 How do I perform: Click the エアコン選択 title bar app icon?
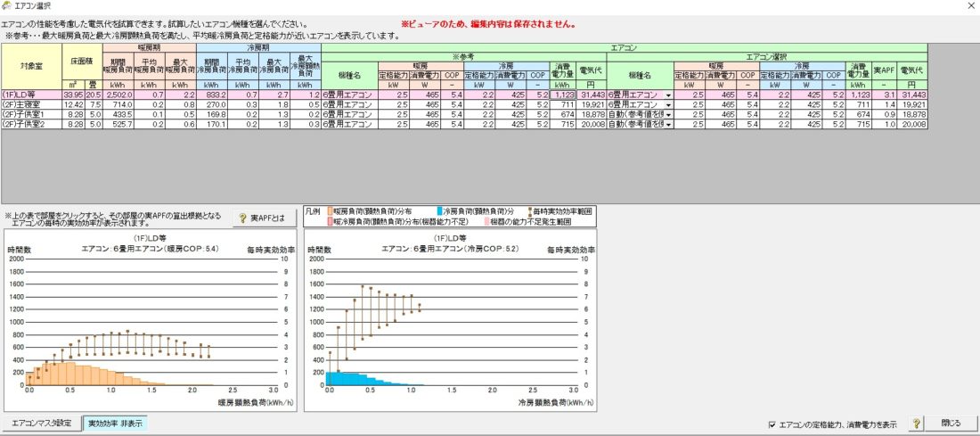(7, 5)
